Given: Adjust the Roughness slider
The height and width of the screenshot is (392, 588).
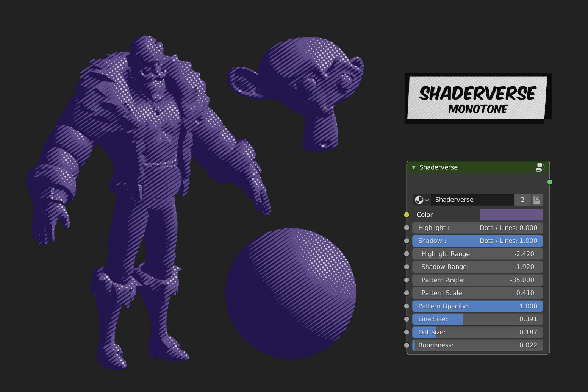Looking at the screenshot, I should (477, 345).
